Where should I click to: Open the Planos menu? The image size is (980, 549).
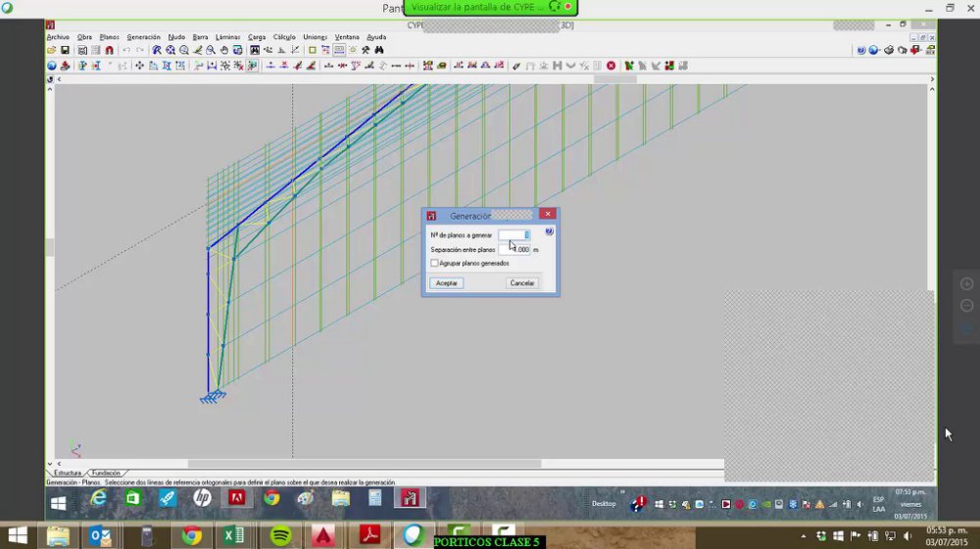(x=110, y=37)
